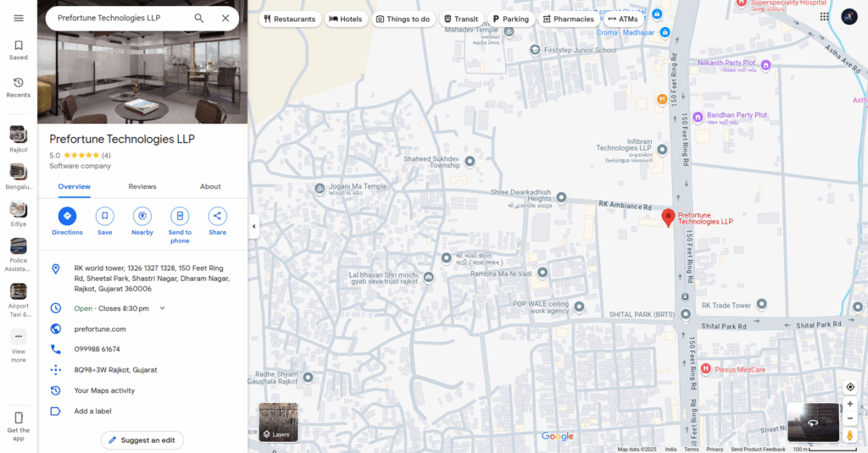Click Firststep Junior School marker
Screen dimensions: 868x453
pos(535,50)
